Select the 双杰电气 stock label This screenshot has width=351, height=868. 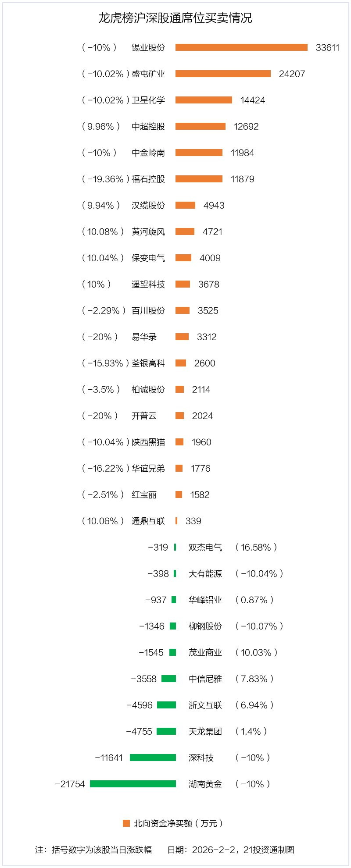click(205, 547)
